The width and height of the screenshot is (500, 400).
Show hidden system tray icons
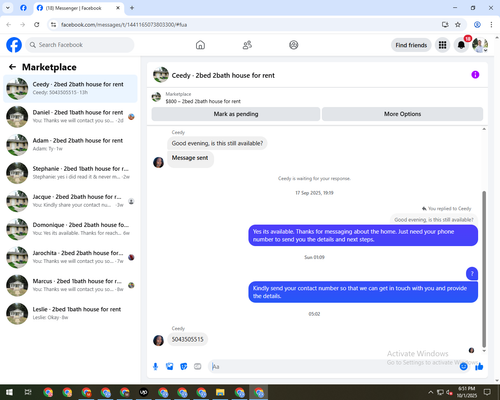(x=430, y=392)
